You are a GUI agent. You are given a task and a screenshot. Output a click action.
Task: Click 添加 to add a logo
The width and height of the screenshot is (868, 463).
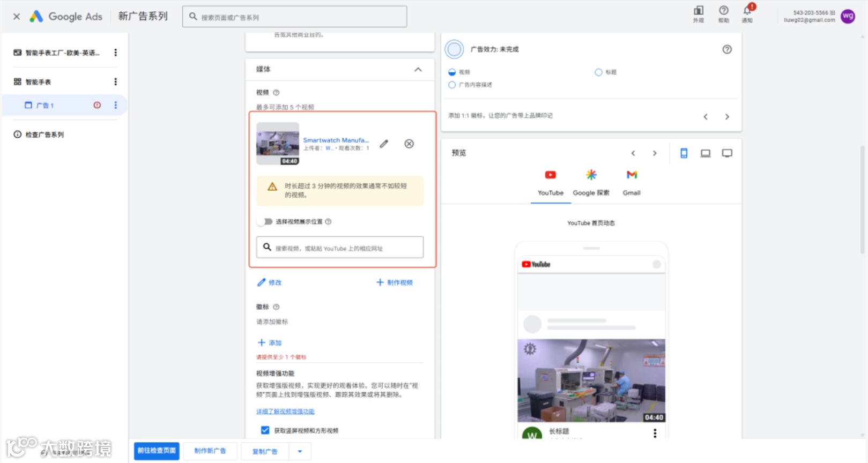(270, 342)
